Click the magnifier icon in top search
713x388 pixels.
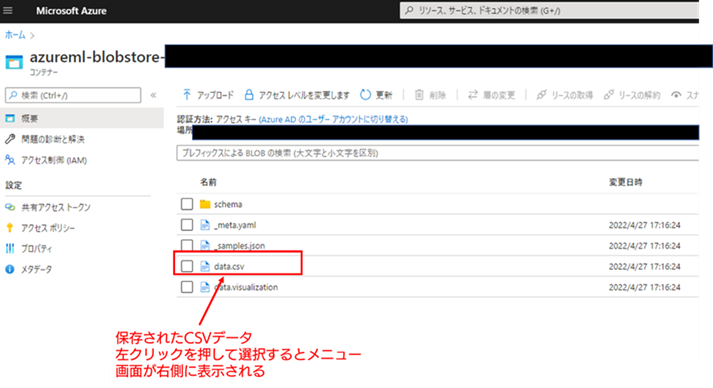point(409,10)
